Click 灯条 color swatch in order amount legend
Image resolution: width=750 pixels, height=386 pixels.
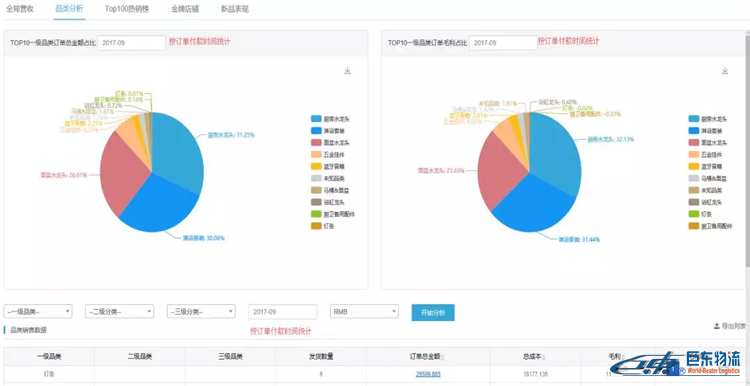click(x=316, y=226)
